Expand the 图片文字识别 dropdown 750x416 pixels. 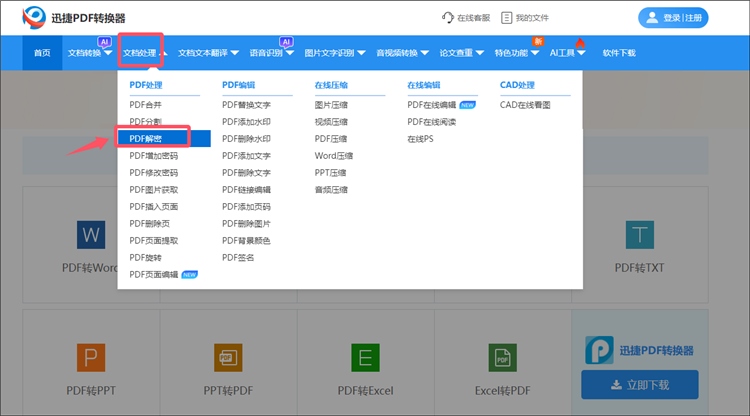(x=361, y=53)
